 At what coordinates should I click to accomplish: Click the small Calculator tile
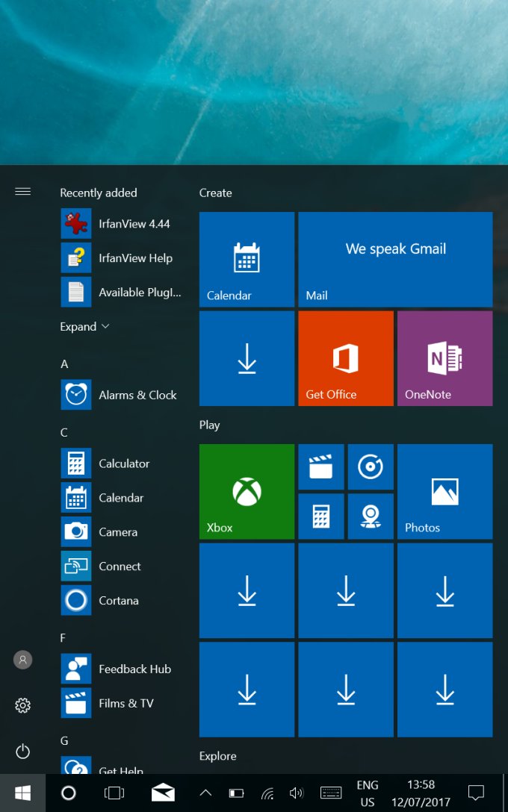[321, 516]
